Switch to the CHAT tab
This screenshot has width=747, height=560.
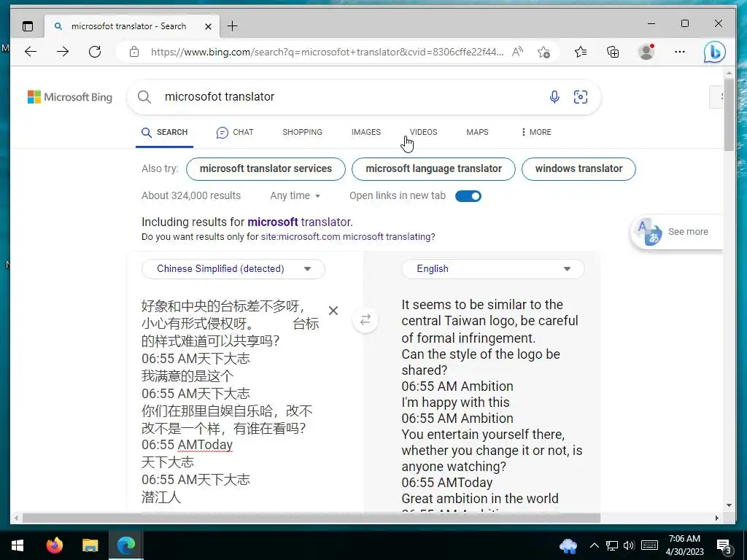(x=235, y=133)
